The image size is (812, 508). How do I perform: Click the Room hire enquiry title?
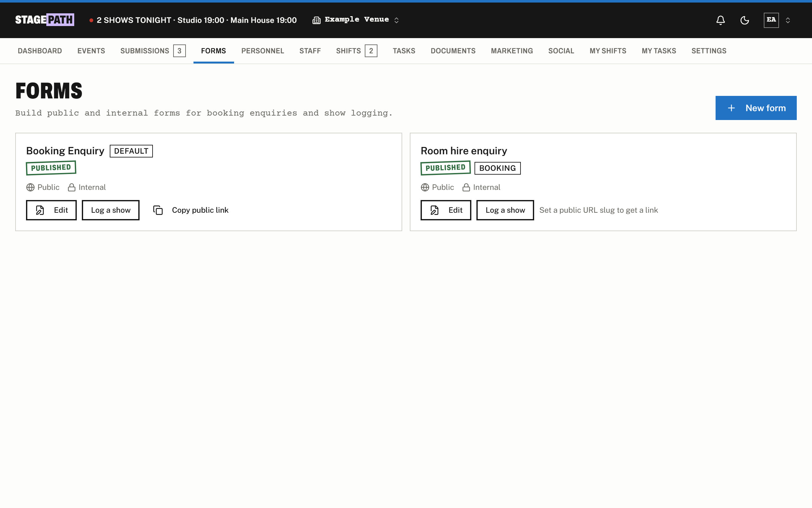[x=464, y=151]
